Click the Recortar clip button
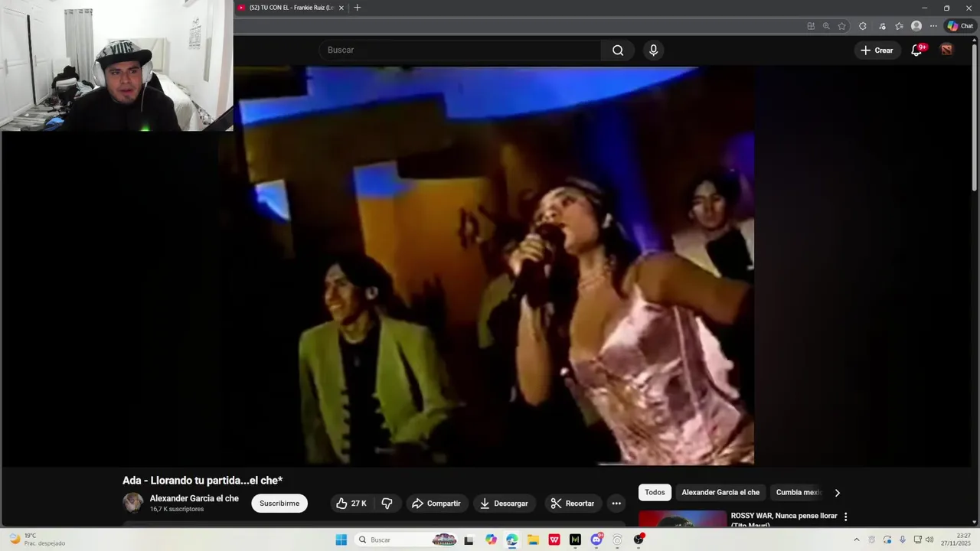The height and width of the screenshot is (551, 980). pyautogui.click(x=573, y=504)
